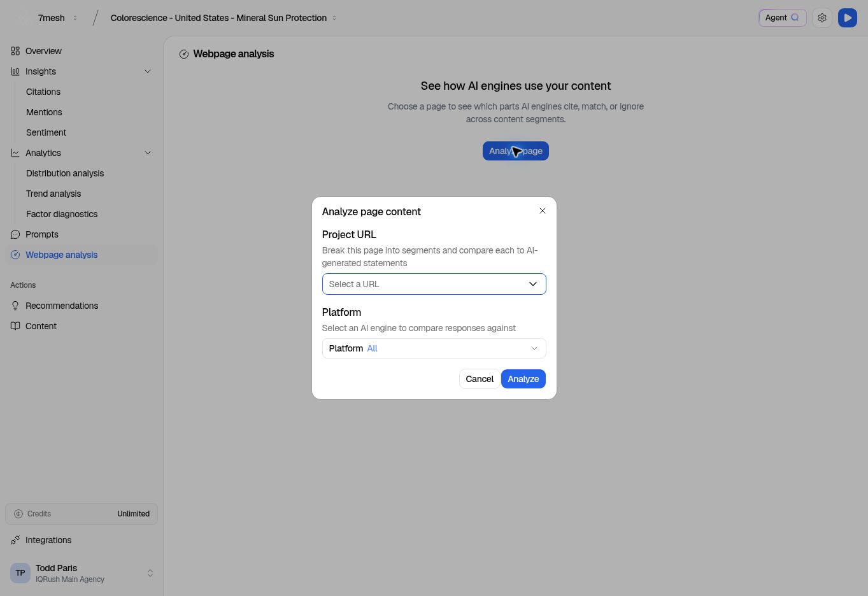868x596 pixels.
Task: Click the Webpage analysis header icon
Action: [184, 54]
